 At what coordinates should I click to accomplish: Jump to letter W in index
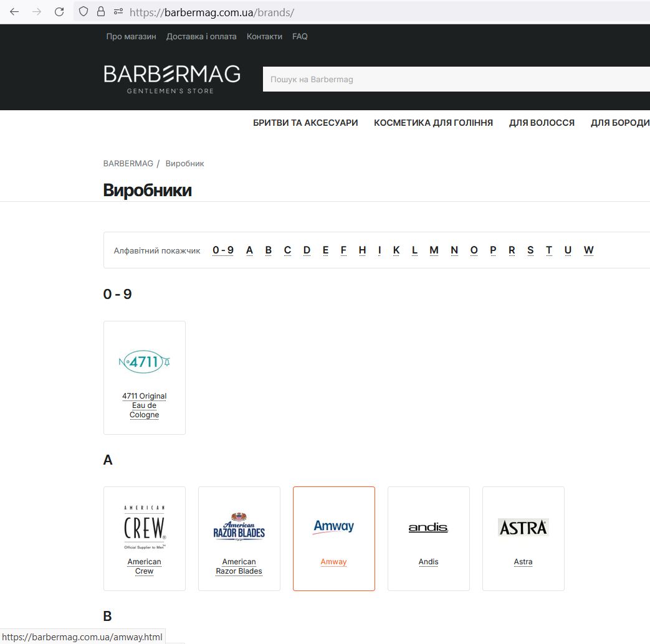[x=589, y=250]
